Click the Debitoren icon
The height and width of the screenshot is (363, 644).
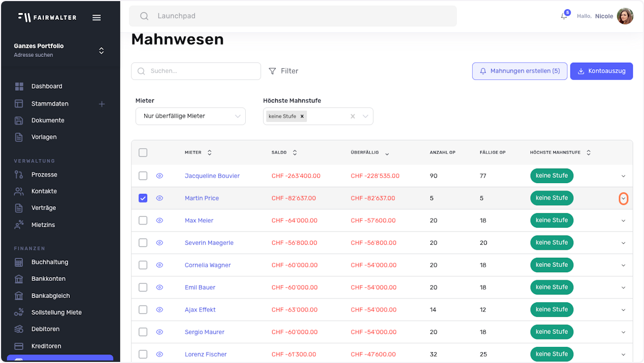pyautogui.click(x=19, y=329)
